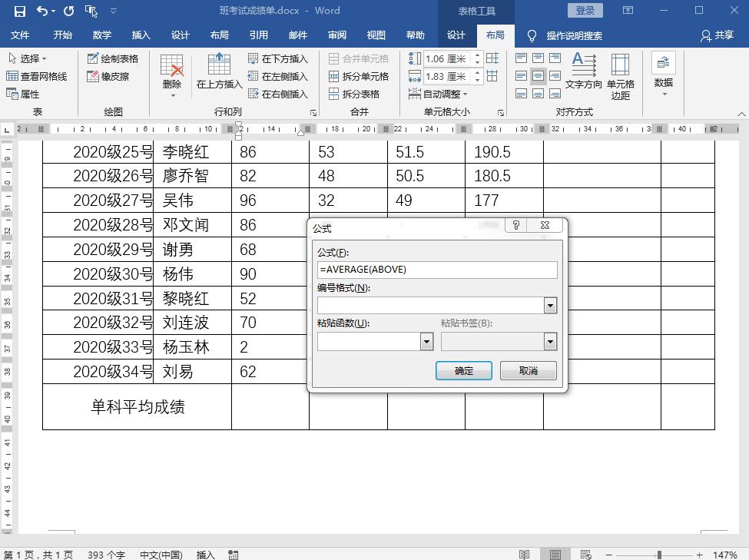This screenshot has width=749, height=560.
Task: Select center alignment in 对齐方式 group
Action: 538,76
